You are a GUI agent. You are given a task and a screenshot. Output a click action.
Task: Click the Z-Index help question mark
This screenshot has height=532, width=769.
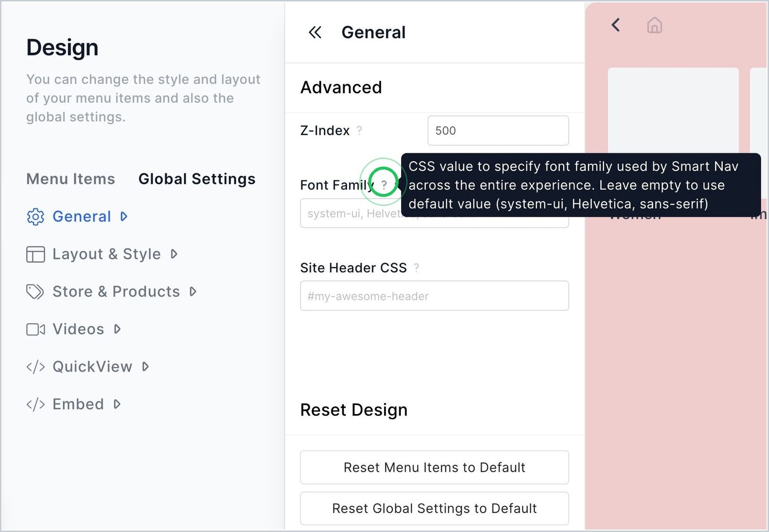360,130
